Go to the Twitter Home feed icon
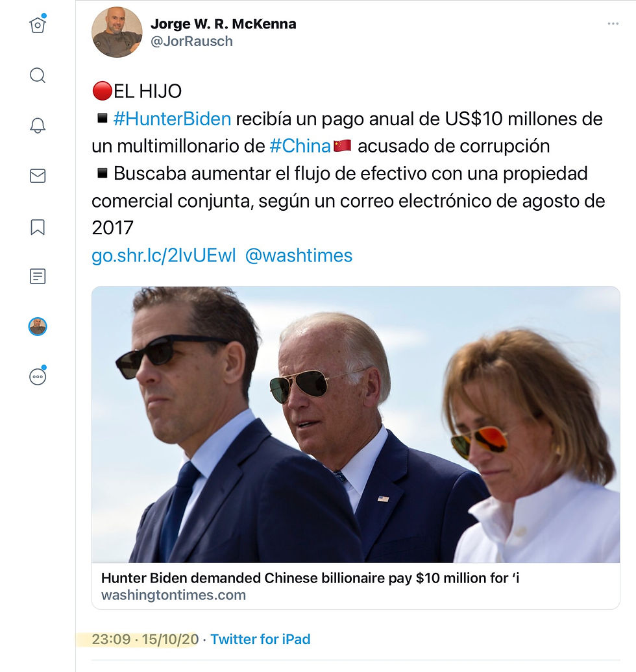Screen dimensions: 636x672 point(38,25)
